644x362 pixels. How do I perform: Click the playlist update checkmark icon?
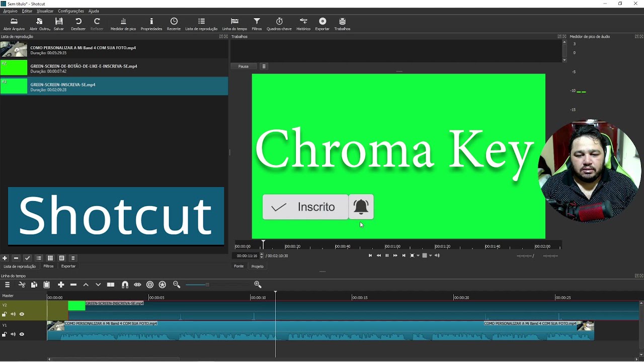pos(28,258)
